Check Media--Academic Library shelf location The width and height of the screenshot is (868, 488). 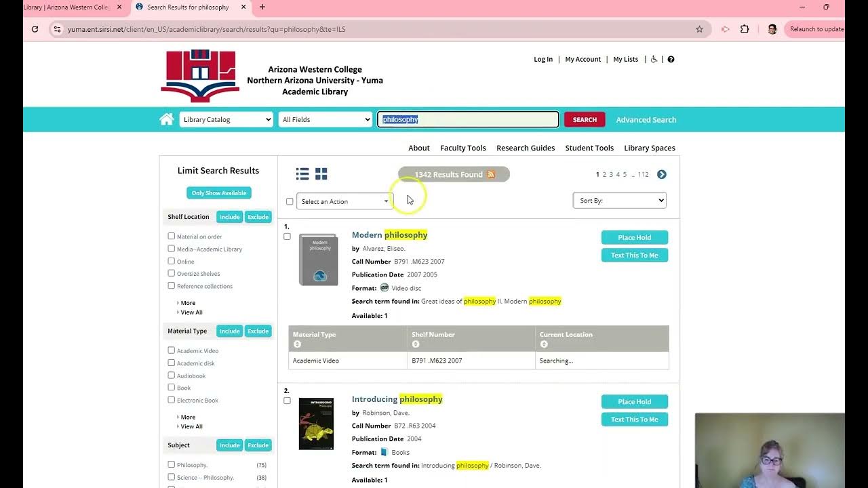coord(172,249)
